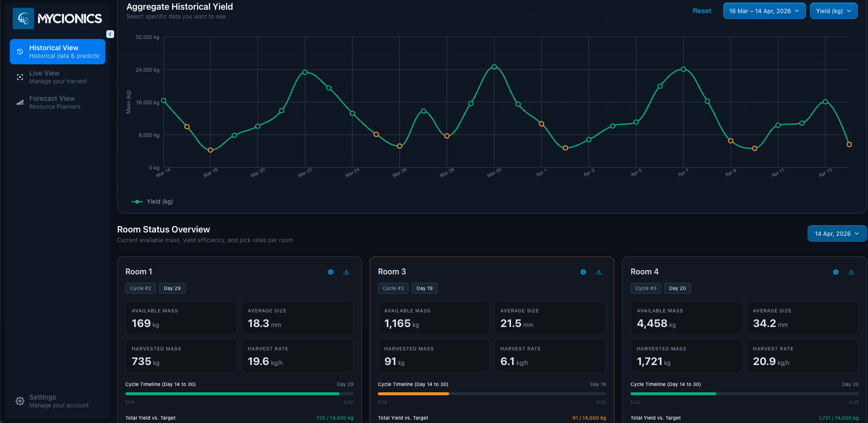Click the Room Status Overview heading

[163, 230]
